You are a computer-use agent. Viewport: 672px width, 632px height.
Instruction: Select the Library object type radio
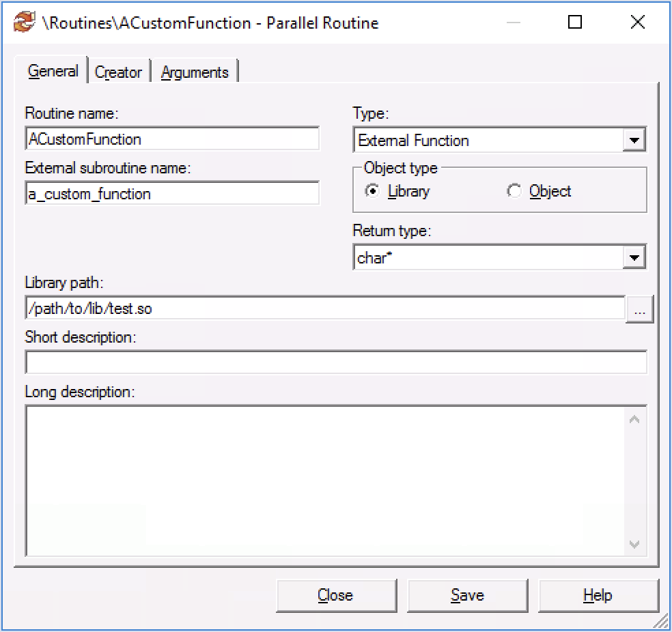click(372, 192)
